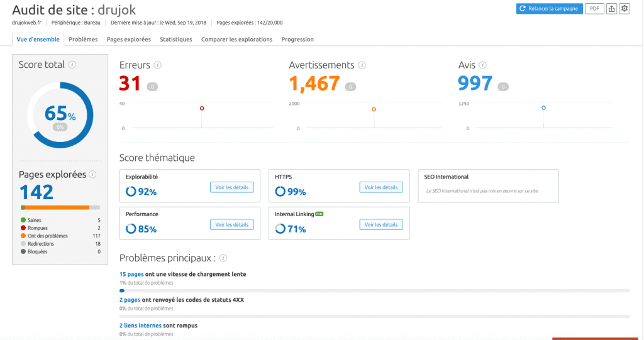Click 0% change badge inside score donut
The width and height of the screenshot is (644, 340).
(x=60, y=127)
